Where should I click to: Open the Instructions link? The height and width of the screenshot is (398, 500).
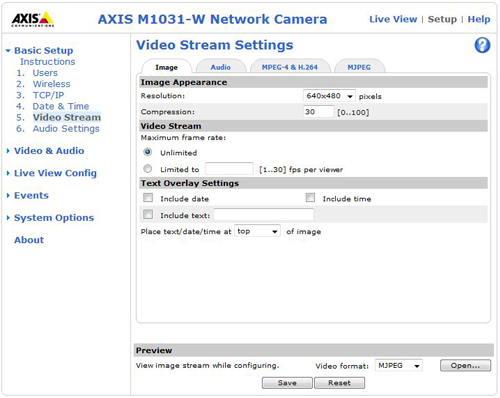pos(48,62)
